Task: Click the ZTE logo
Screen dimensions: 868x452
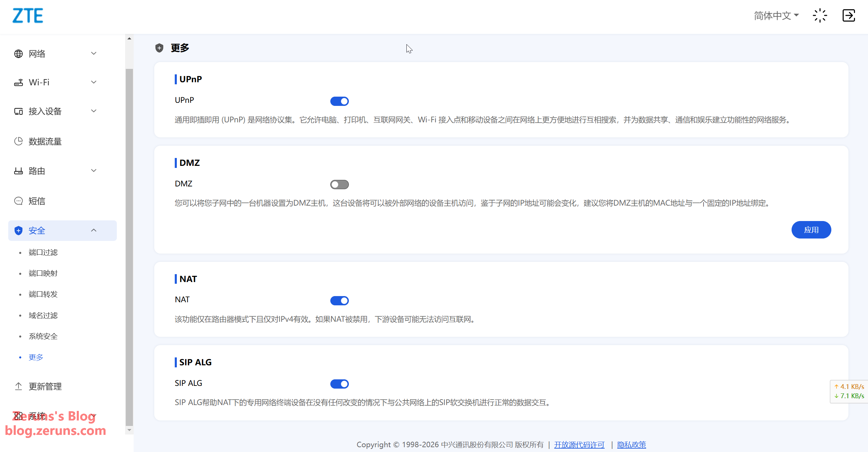Action: (x=28, y=16)
